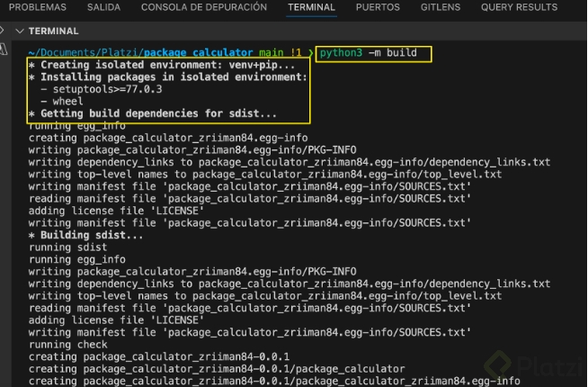Collapse the TERMINAL section chevron

coord(20,31)
